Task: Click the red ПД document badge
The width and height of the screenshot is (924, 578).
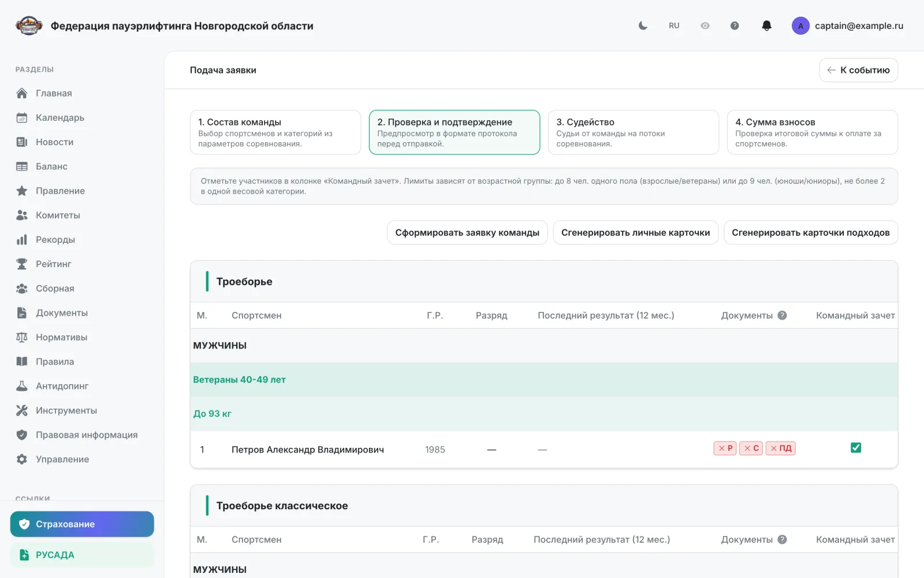Action: (x=780, y=448)
